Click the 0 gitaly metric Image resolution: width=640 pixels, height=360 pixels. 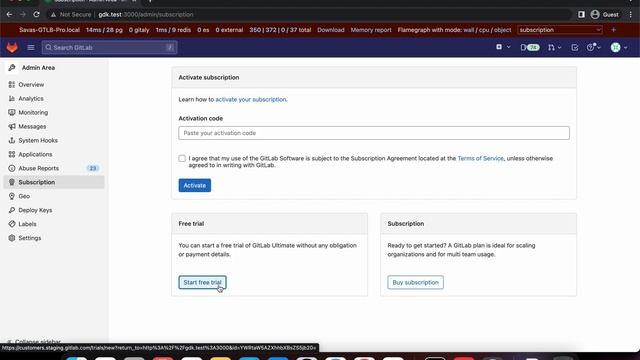[x=139, y=30]
